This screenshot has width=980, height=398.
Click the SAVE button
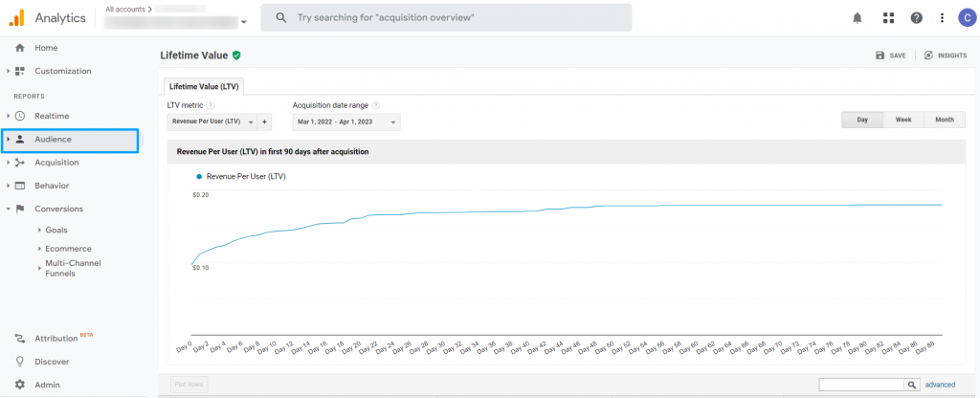click(890, 55)
